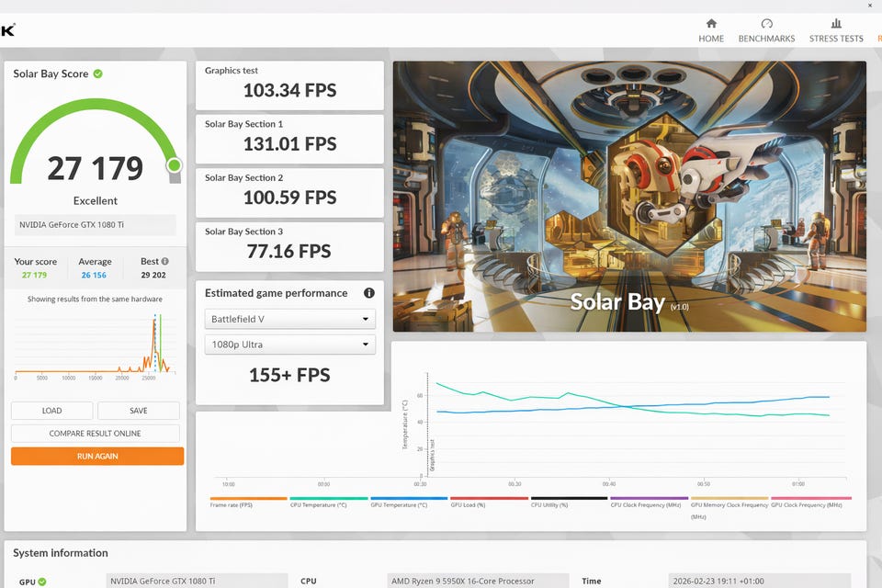The image size is (882, 588).
Task: Toggle the GPU Clock Frequency legend series
Action: (811, 502)
